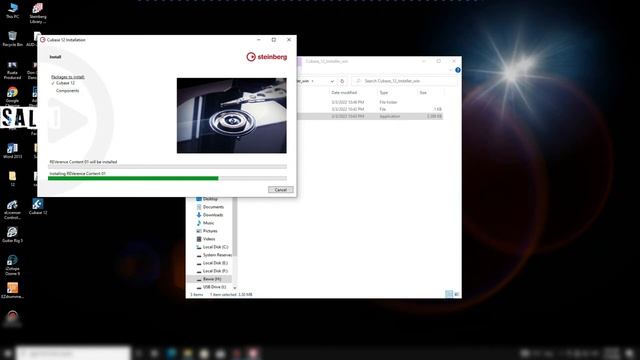
Task: Click the '1 item selected' status bar text
Action: [x=223, y=294]
